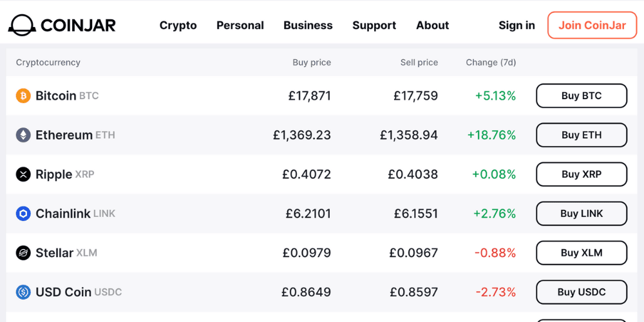Click the black Ripple XRP icon

23,175
